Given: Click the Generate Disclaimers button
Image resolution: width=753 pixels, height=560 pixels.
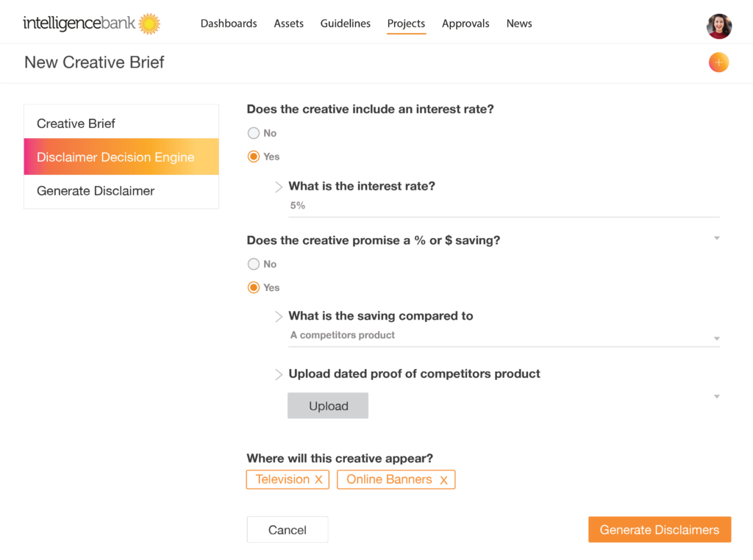Looking at the screenshot, I should (x=659, y=529).
